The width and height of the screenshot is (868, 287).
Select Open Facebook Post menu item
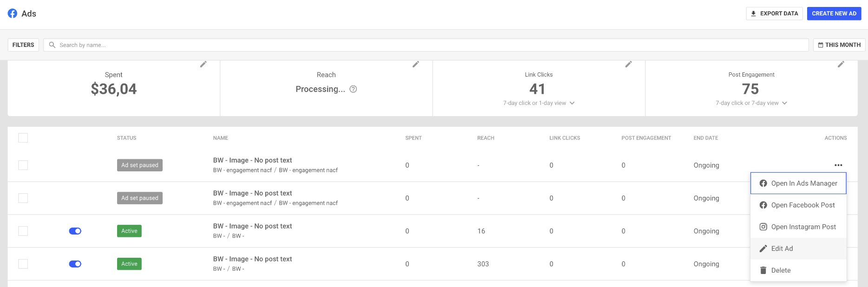point(798,205)
